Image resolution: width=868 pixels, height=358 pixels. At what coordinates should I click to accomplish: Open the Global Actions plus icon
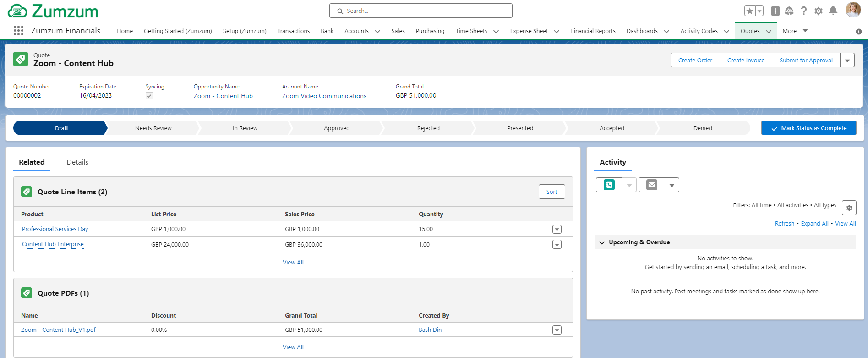click(775, 11)
